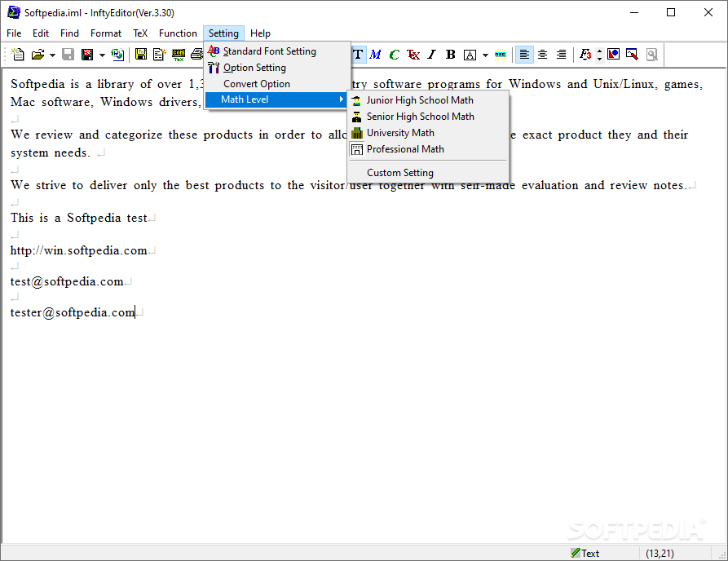
Task: Open the Edit menu
Action: tap(41, 33)
